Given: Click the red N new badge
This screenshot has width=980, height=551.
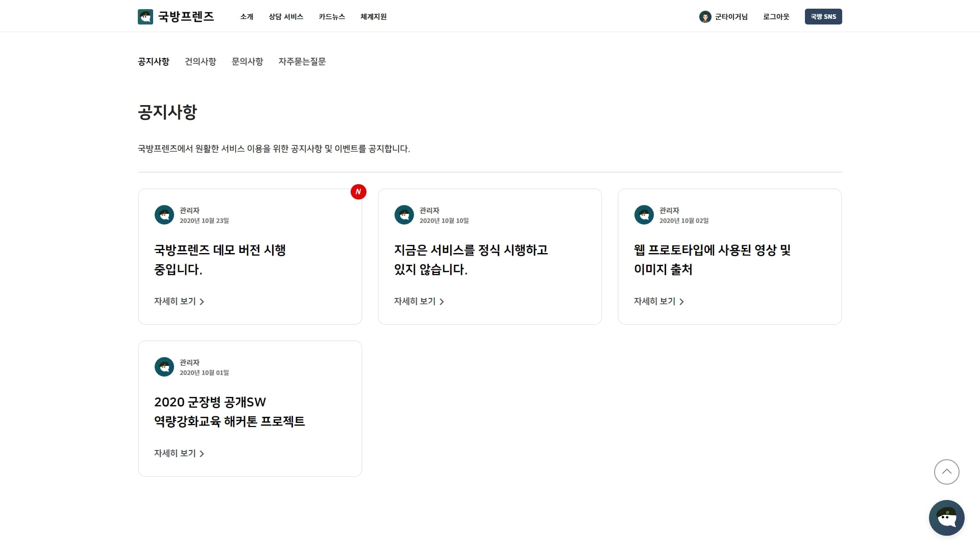Looking at the screenshot, I should point(358,192).
